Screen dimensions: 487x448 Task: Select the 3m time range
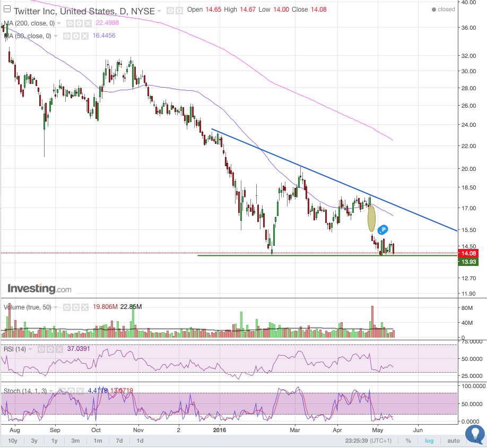pyautogui.click(x=75, y=441)
